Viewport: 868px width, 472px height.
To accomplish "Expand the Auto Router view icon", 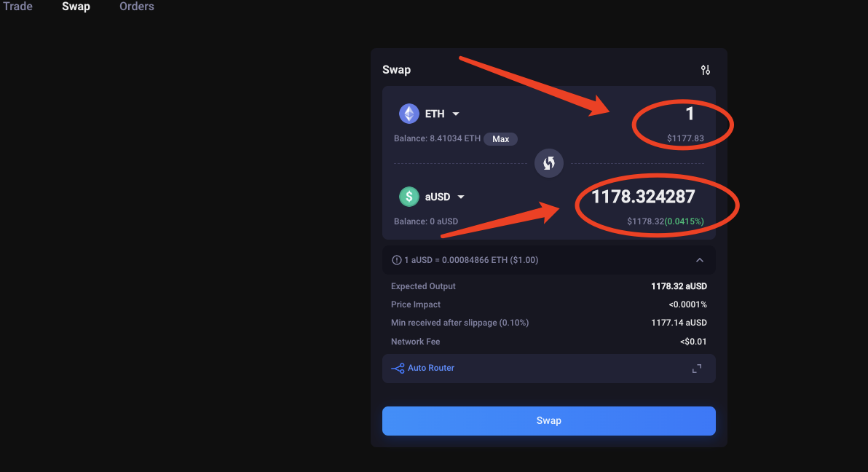I will coord(697,369).
